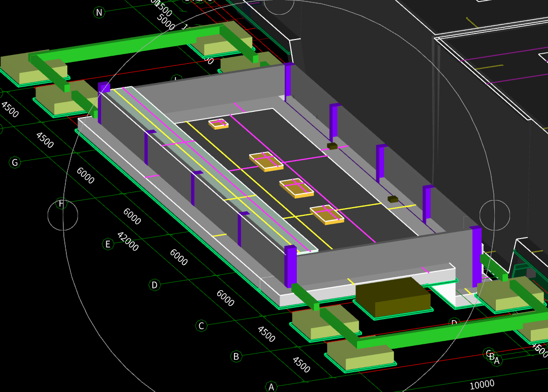Select the light green strip with yellow lines
Image resolution: width=548 pixels, height=392 pixels.
point(214,170)
